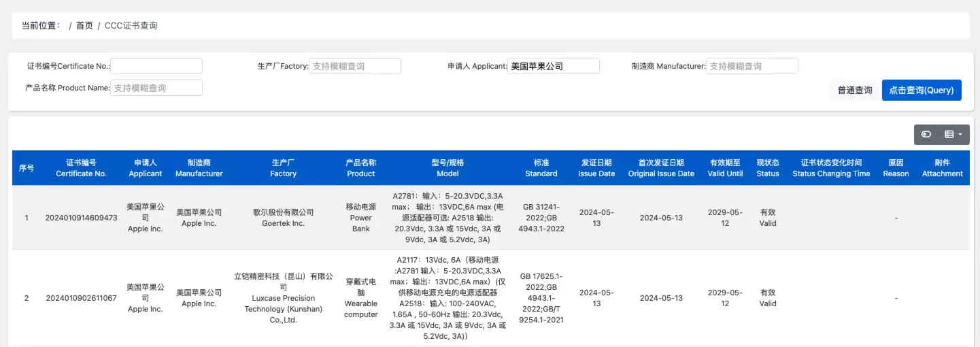Click the 有效期至 Valid Until column header
This screenshot has width=980, height=347.
(726, 168)
